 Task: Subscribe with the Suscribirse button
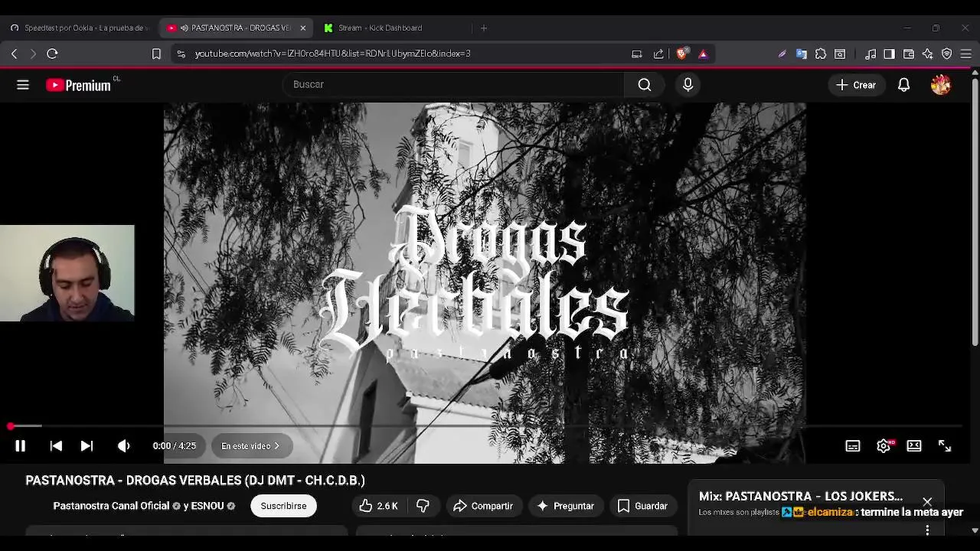(283, 506)
